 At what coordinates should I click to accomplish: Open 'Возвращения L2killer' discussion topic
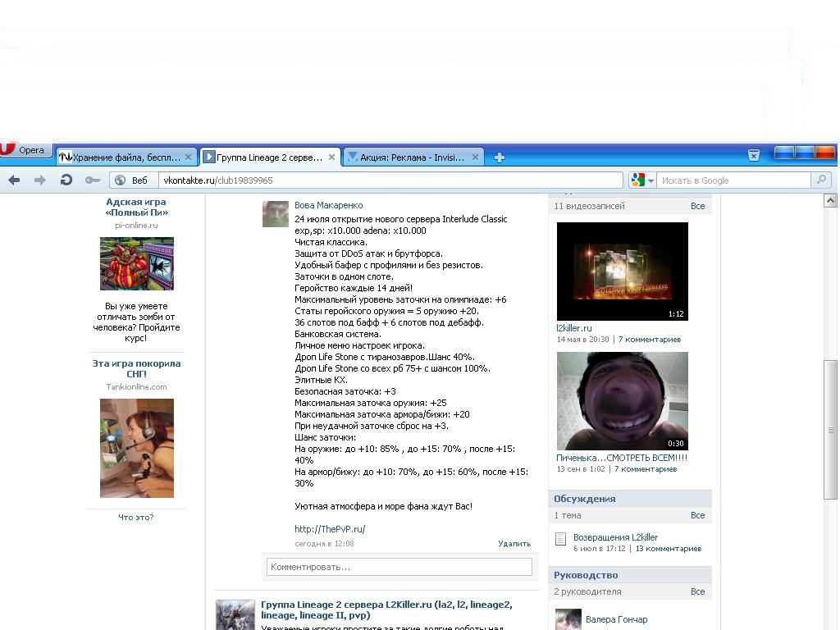[615, 537]
